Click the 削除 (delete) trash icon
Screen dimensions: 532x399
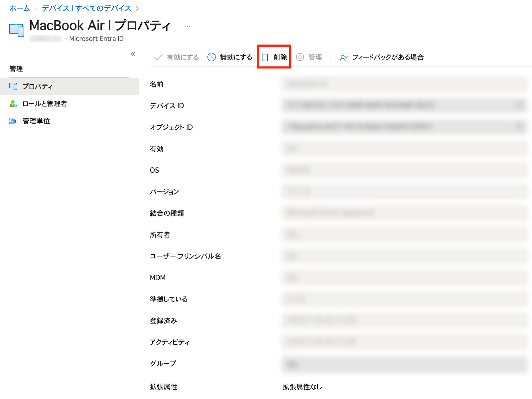coord(265,57)
